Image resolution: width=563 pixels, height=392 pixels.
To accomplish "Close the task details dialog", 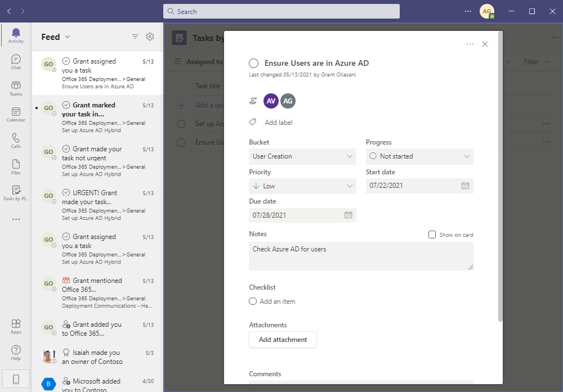I will pos(485,44).
